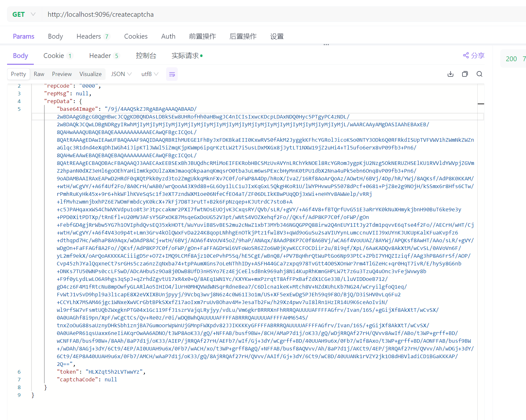This screenshot has height=420, width=526.
Task: Click line number 6 in gutter
Action: click(x=19, y=372)
